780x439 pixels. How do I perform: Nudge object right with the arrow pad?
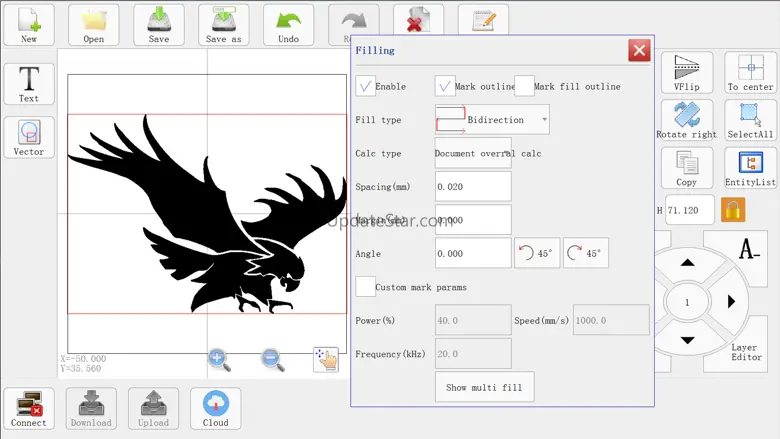pyautogui.click(x=731, y=301)
